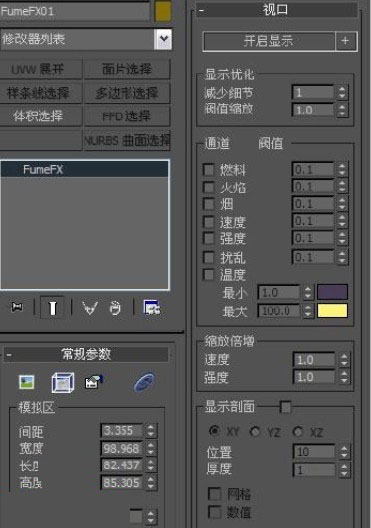
Task: Toggle Show End Result icon
Action: coord(52,307)
